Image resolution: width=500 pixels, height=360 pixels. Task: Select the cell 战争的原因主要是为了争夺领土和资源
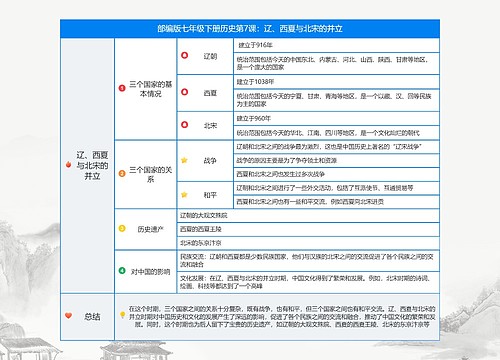[336, 160]
